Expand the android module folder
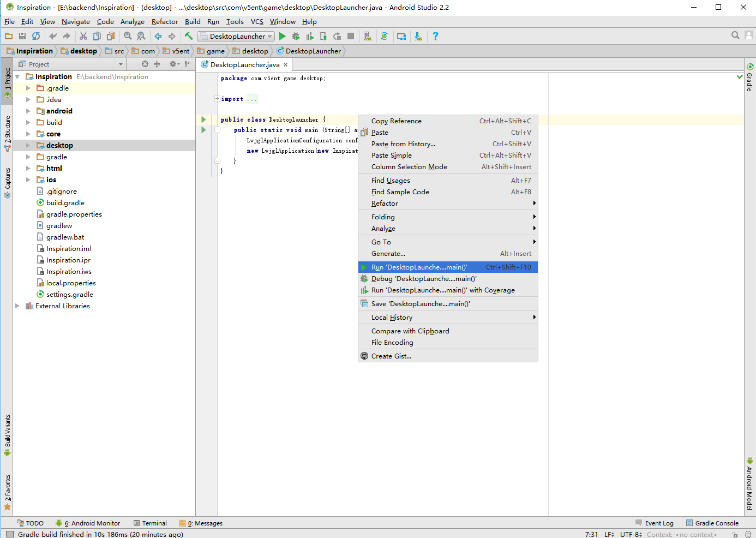 (28, 111)
